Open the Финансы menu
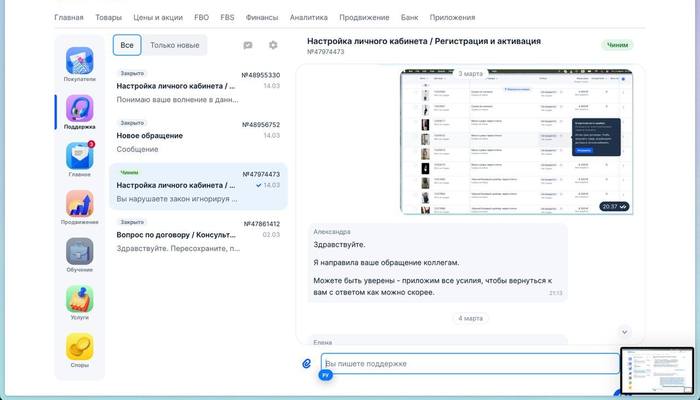700x400 pixels. point(262,17)
